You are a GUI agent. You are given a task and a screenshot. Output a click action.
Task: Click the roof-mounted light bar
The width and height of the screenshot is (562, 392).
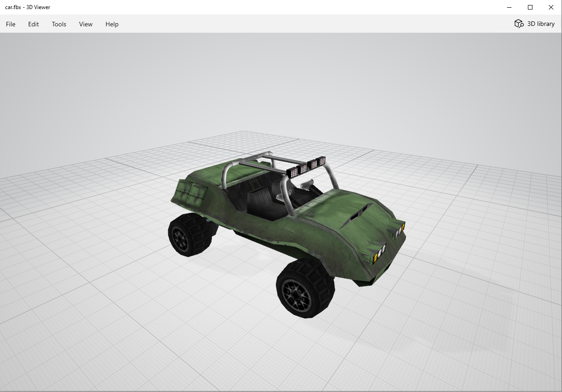[x=307, y=164]
